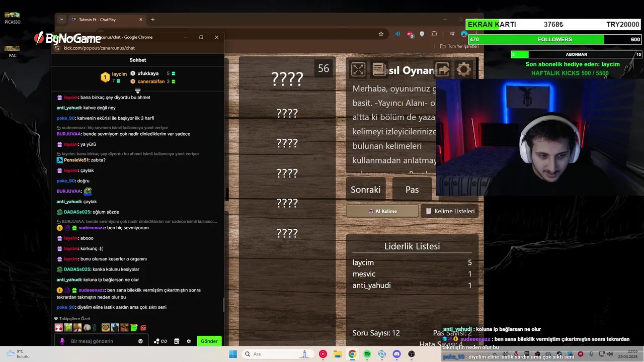Click username PensieVe51 in chat
644x362 pixels.
tap(77, 160)
